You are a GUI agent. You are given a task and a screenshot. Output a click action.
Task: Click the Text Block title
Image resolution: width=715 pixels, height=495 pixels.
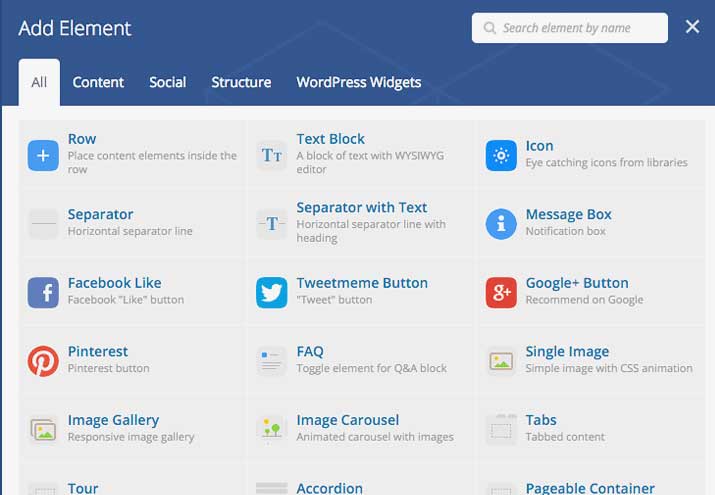pos(331,139)
